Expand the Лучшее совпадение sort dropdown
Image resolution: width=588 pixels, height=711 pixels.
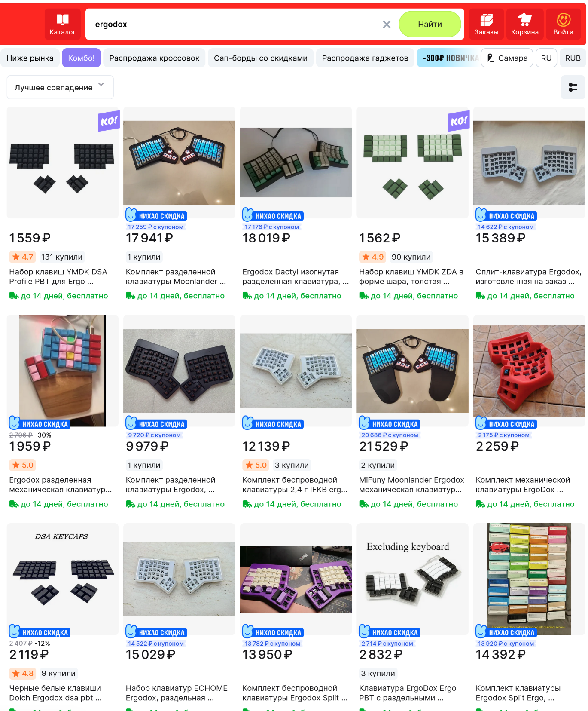60,87
